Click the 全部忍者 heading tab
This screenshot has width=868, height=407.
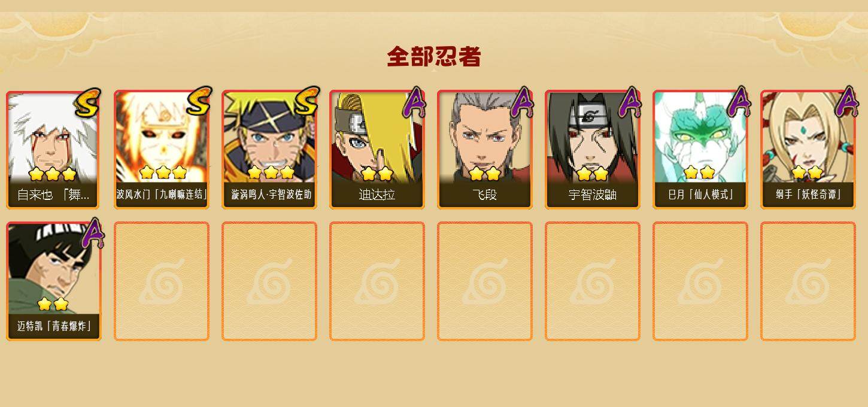coord(434,57)
